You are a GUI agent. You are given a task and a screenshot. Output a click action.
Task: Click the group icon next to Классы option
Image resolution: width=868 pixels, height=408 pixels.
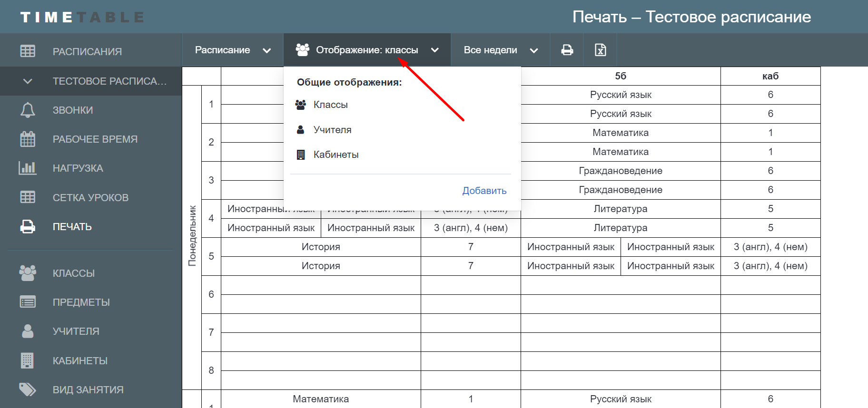point(301,105)
